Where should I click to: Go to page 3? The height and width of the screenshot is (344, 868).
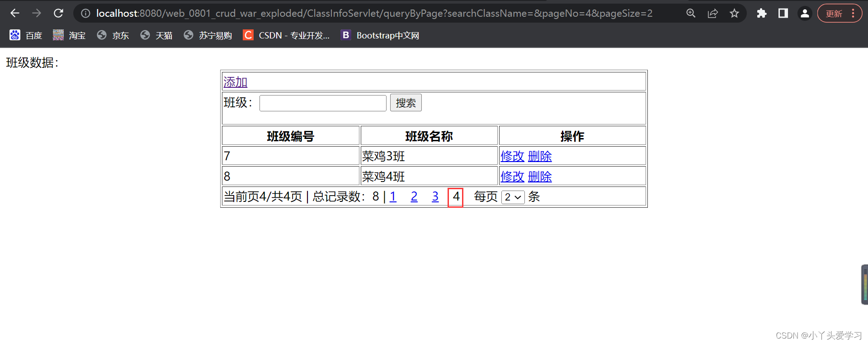[x=435, y=196]
